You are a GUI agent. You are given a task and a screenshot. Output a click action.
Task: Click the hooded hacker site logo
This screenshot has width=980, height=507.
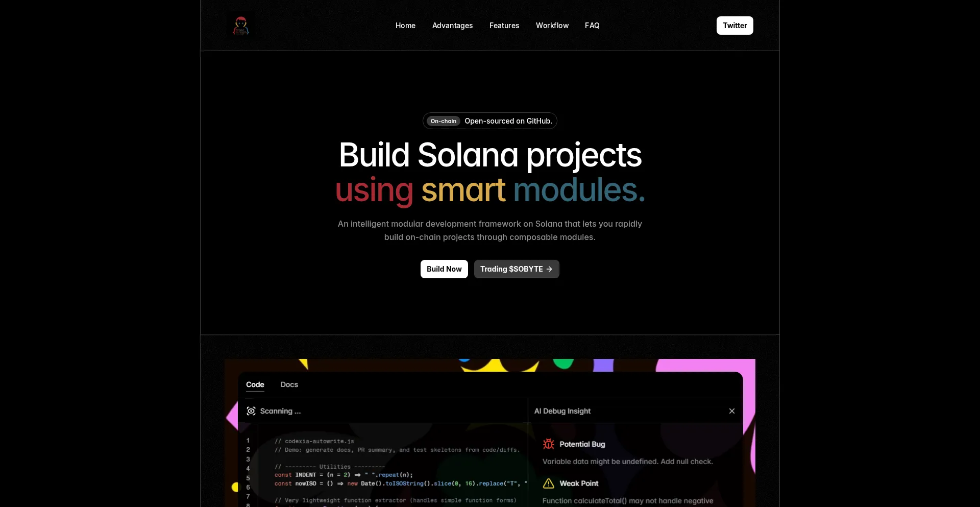point(241,26)
